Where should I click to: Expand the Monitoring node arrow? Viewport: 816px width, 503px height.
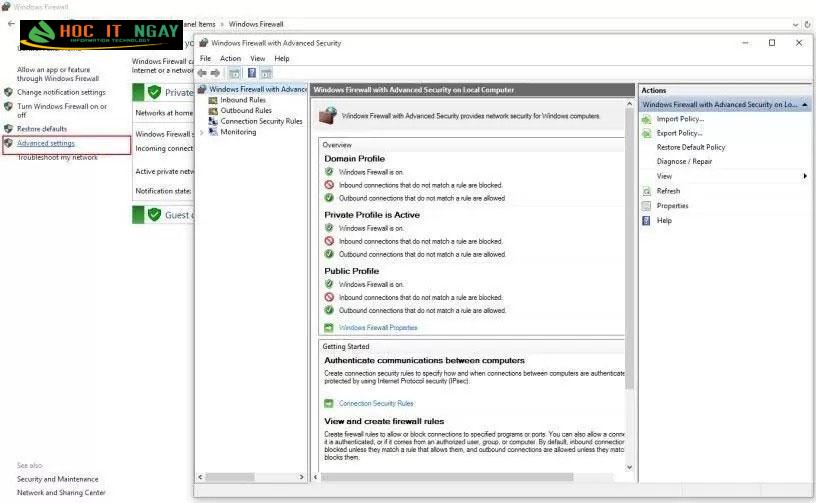coord(201,132)
